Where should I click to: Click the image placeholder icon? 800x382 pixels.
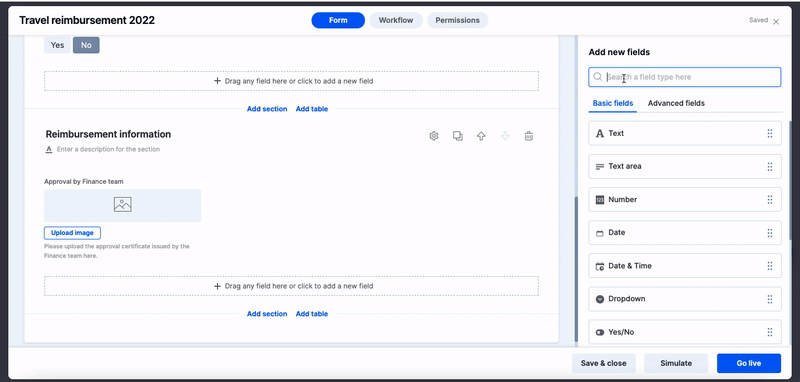pyautogui.click(x=122, y=205)
